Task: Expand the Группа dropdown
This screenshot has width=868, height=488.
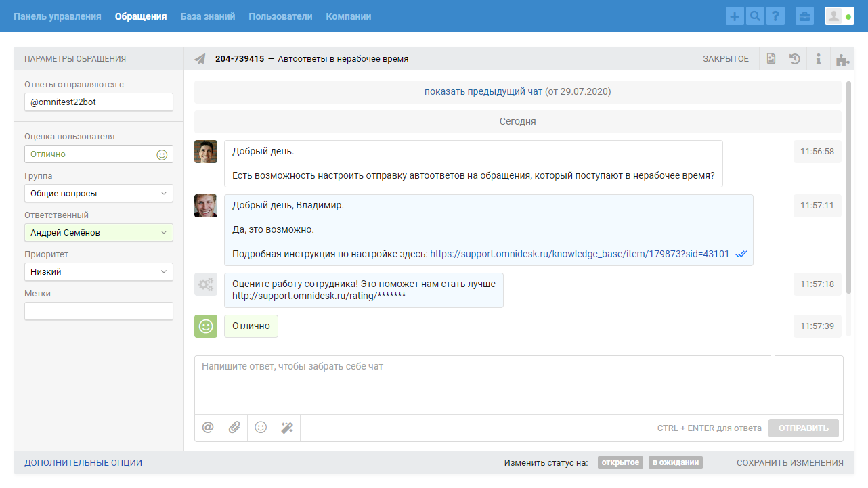Action: pos(99,194)
